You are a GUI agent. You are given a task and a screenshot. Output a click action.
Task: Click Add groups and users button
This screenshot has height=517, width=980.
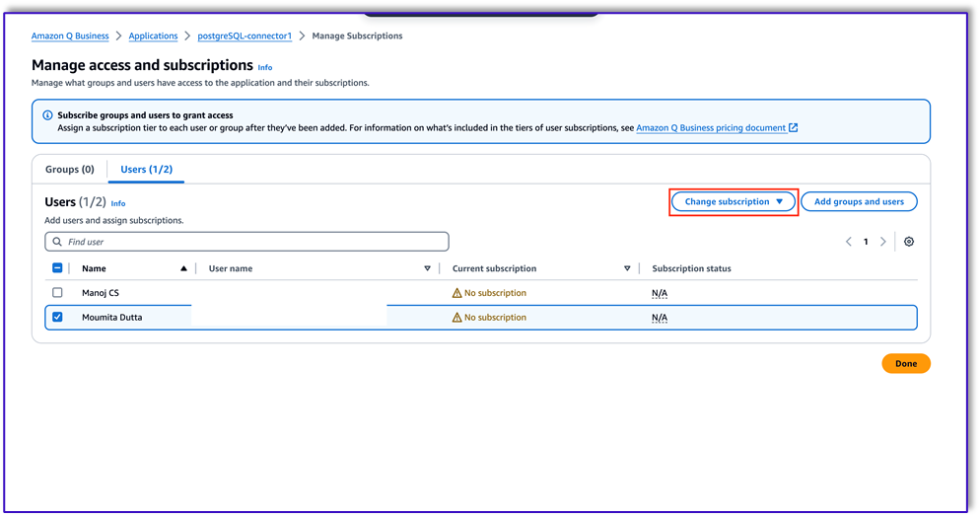859,201
